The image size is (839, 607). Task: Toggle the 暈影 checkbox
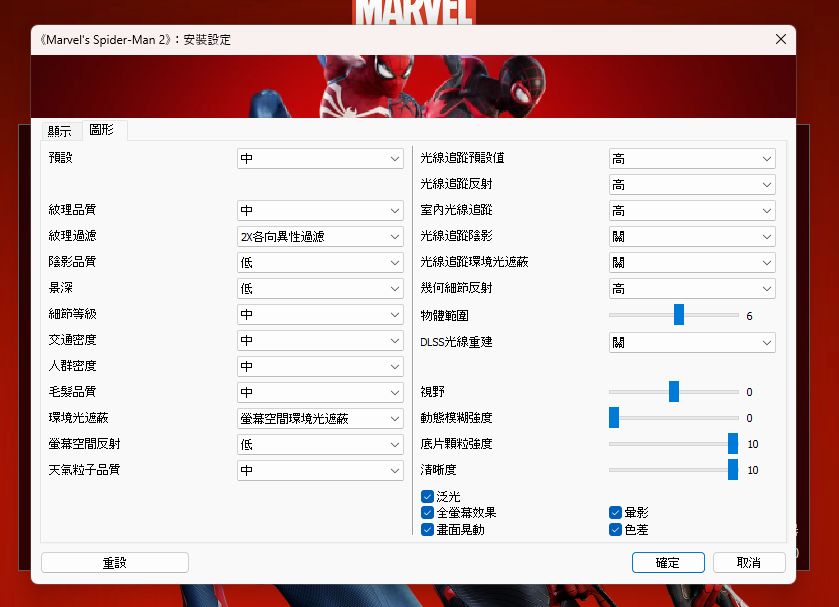point(615,513)
